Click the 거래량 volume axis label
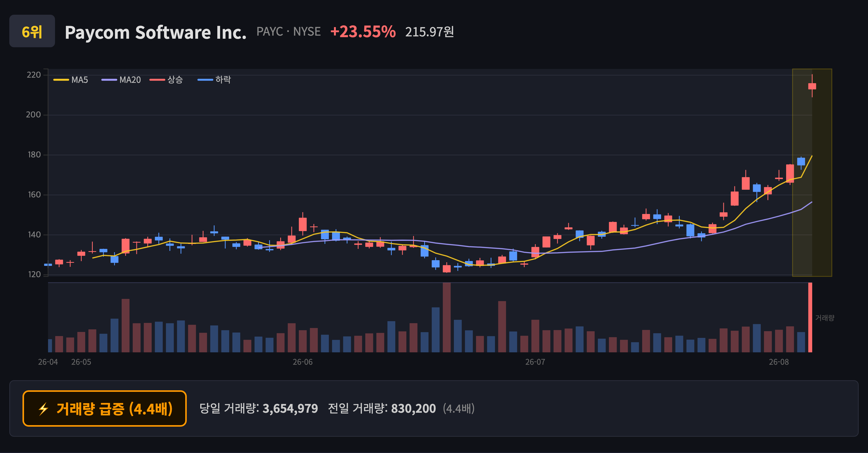Viewport: 868px width, 453px height. [825, 318]
